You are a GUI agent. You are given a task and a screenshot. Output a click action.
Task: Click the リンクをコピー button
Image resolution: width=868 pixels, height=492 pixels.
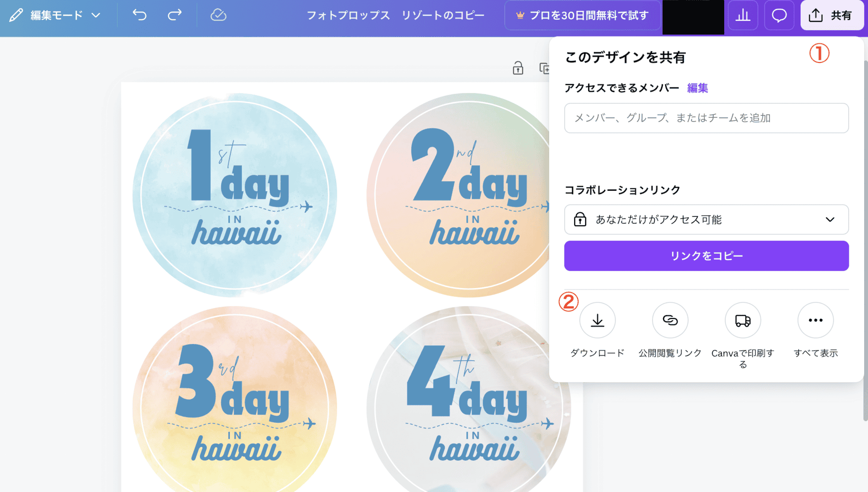pos(706,256)
